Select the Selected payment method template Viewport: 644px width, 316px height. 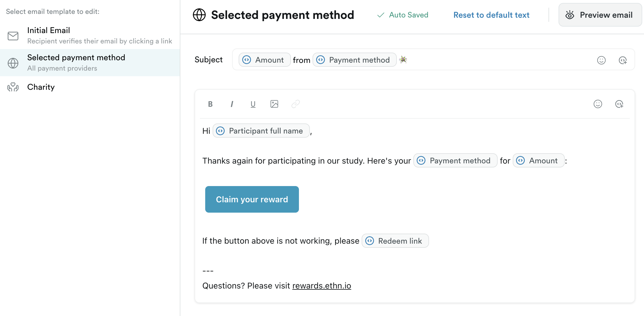[90, 63]
